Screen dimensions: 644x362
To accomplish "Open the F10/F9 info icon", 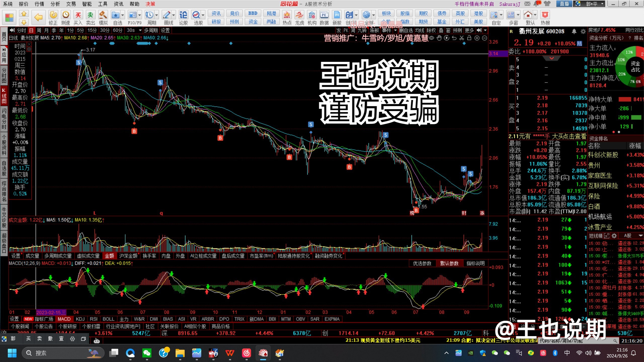I will tap(132, 15).
